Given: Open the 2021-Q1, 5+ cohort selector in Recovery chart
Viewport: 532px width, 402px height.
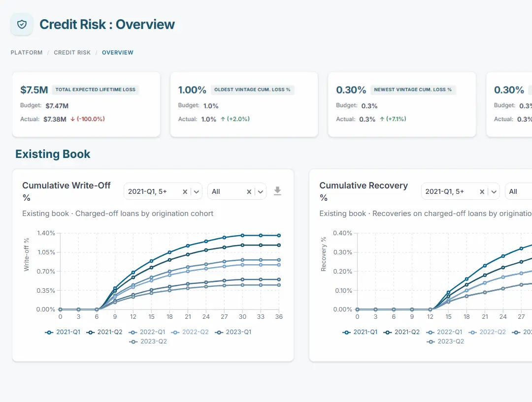Looking at the screenshot, I should (x=461, y=191).
